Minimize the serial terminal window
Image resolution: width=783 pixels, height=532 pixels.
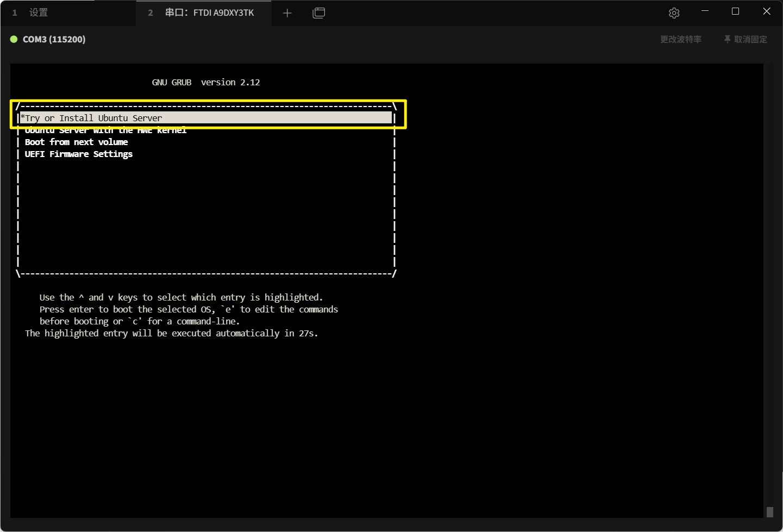(705, 11)
